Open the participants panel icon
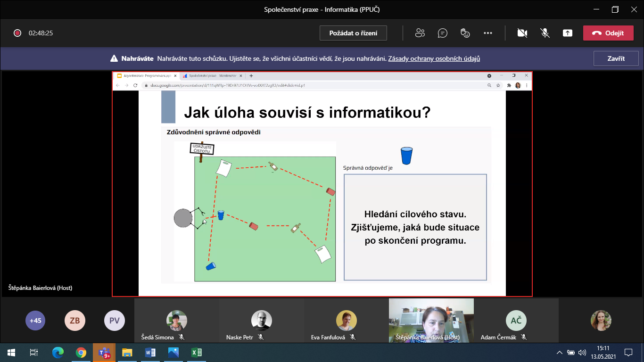 (x=420, y=33)
